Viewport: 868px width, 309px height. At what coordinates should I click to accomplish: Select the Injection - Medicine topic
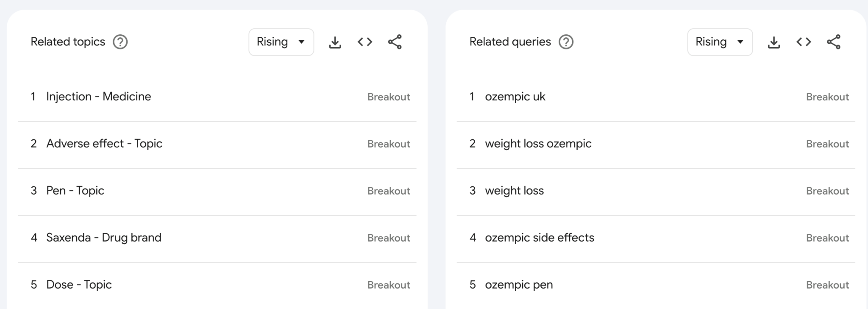[99, 97]
